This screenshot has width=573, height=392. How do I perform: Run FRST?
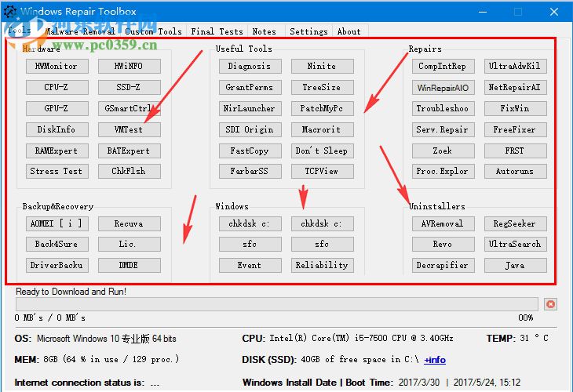click(515, 151)
